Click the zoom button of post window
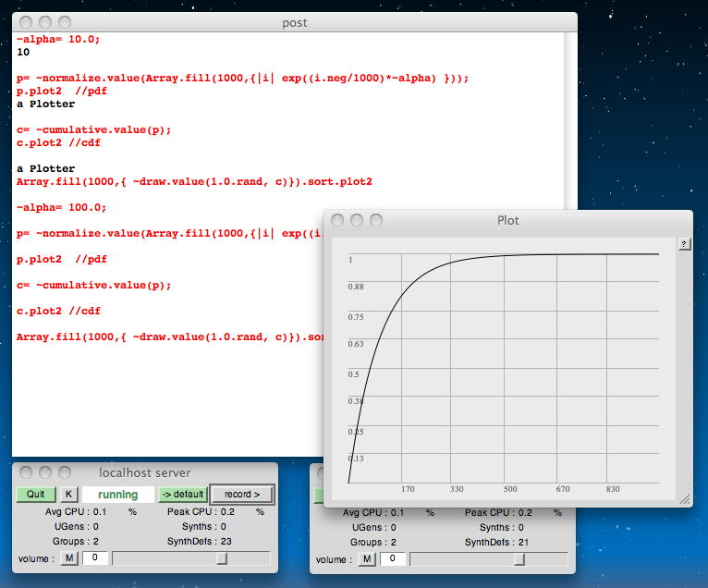Image resolution: width=708 pixels, height=588 pixels. pos(65,22)
